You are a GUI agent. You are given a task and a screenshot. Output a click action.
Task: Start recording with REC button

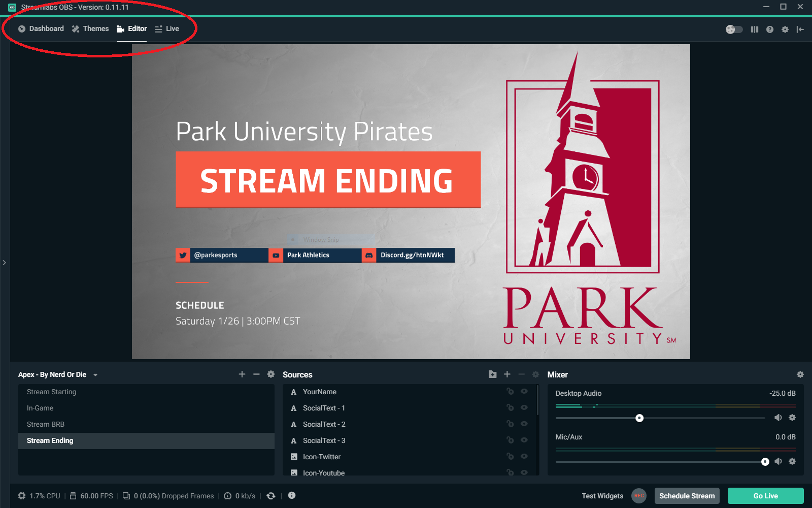[x=639, y=496]
